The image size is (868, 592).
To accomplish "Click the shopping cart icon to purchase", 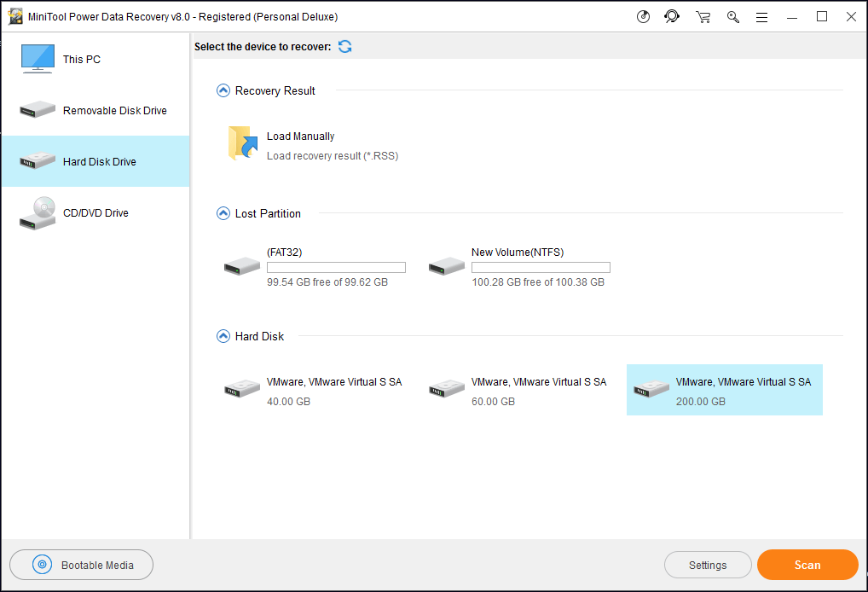I will click(703, 16).
